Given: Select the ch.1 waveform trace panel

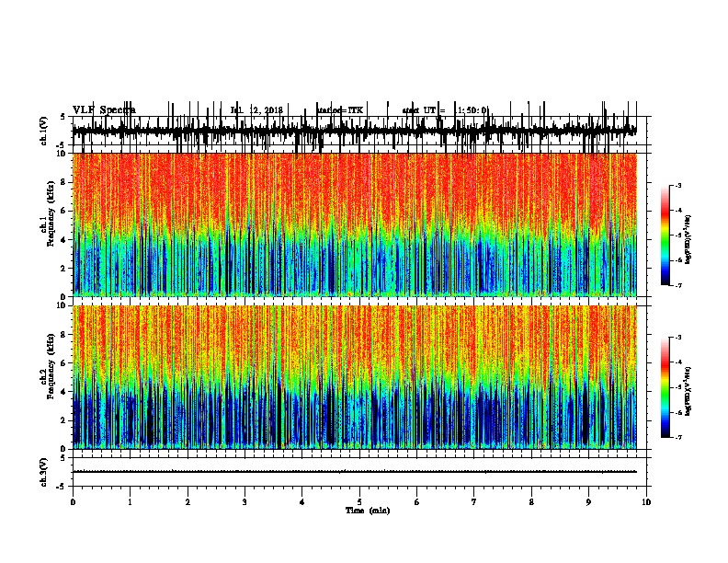Looking at the screenshot, I should (x=359, y=131).
